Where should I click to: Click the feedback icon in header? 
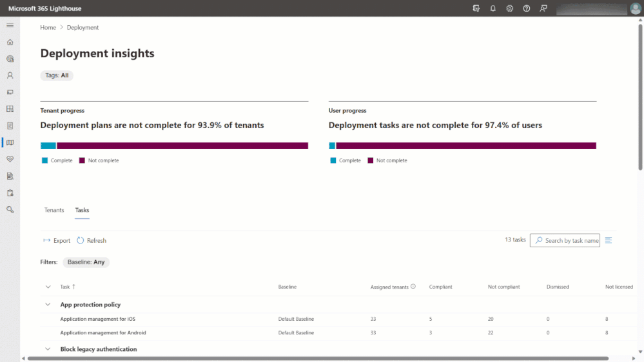[x=543, y=8]
